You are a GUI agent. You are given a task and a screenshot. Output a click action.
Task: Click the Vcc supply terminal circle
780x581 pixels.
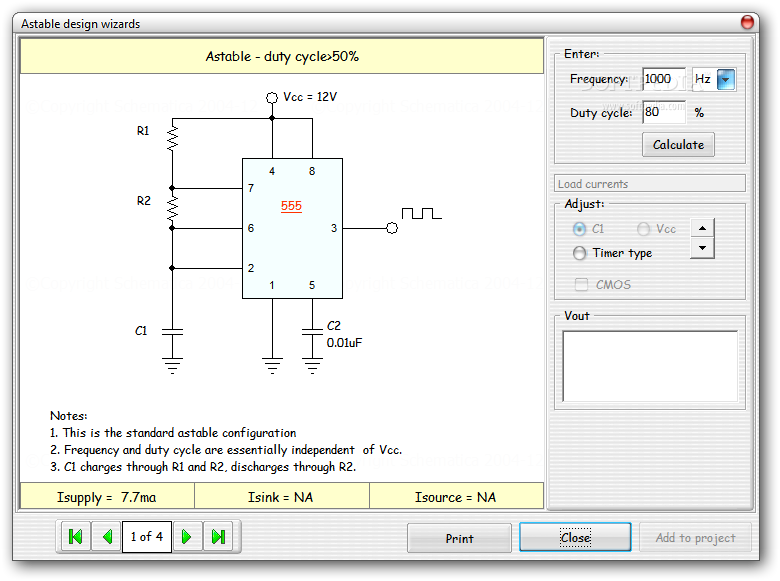point(272,97)
